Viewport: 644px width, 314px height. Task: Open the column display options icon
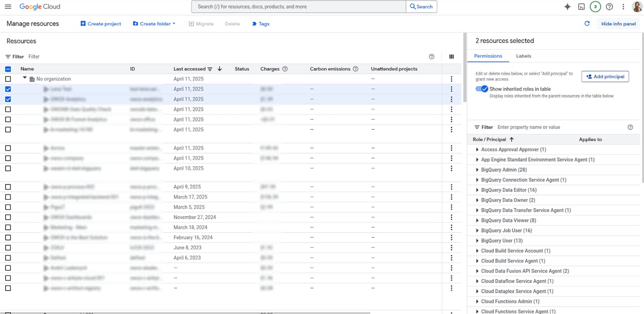[x=452, y=57]
